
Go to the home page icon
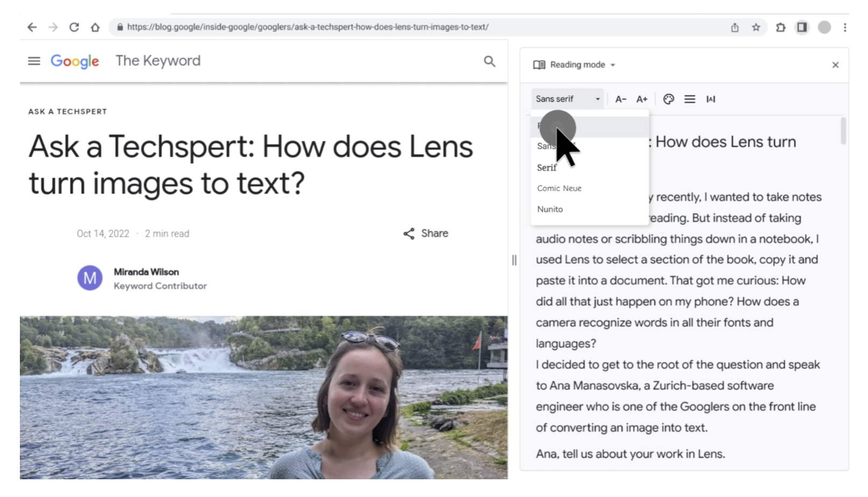(95, 27)
